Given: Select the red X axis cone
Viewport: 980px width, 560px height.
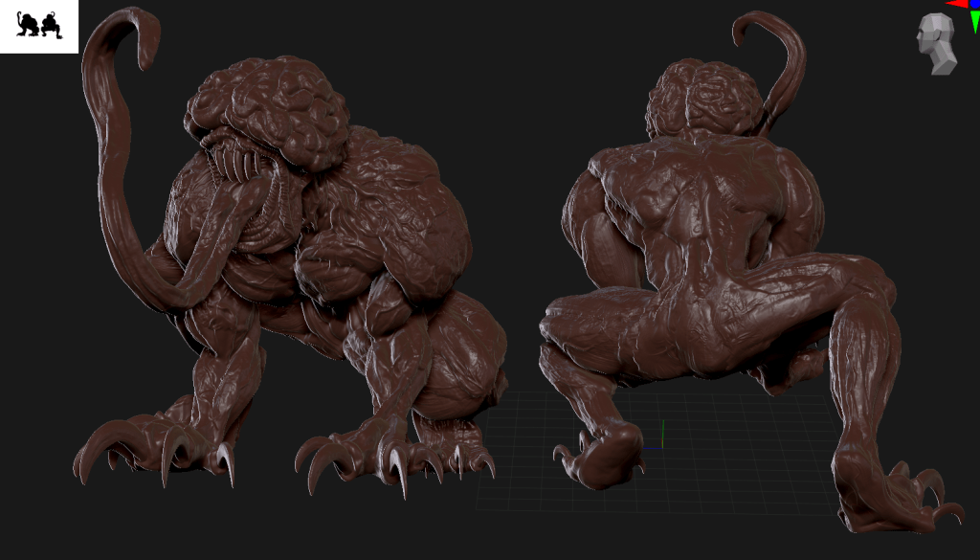Looking at the screenshot, I should 957,4.
